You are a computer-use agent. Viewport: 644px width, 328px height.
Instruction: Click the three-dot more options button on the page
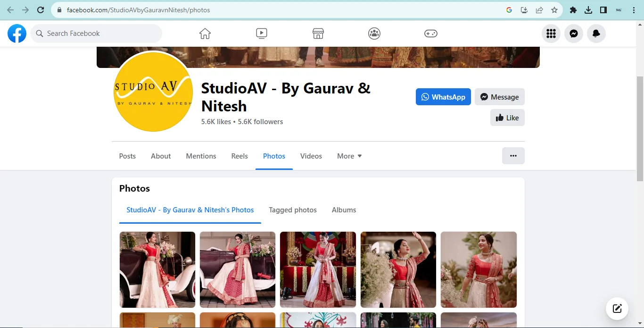point(513,156)
